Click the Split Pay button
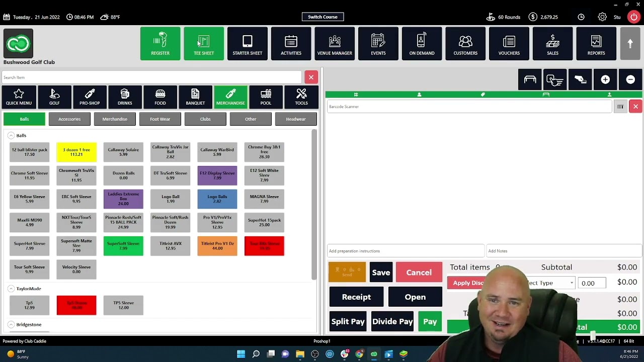 (x=348, y=322)
